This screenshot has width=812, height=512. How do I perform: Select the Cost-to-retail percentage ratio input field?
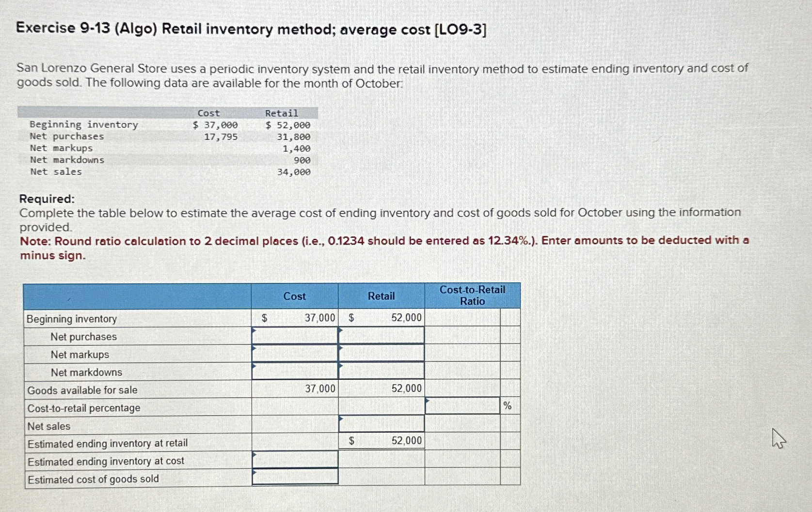pyautogui.click(x=462, y=406)
